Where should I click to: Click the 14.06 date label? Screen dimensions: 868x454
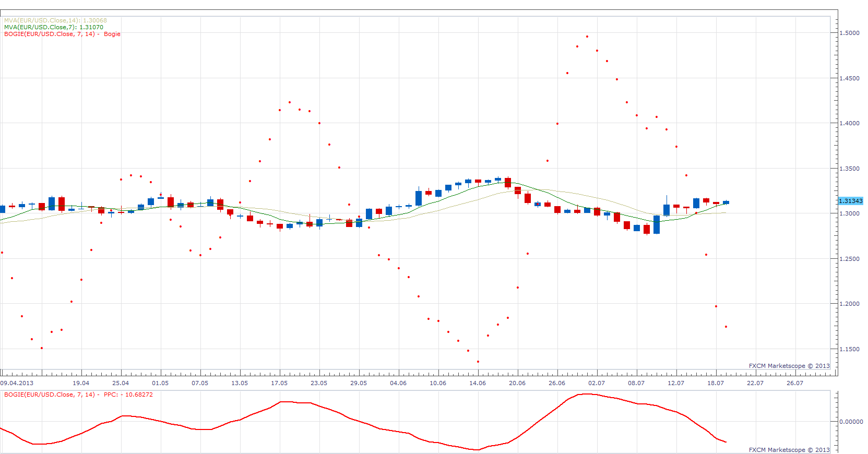click(x=478, y=383)
